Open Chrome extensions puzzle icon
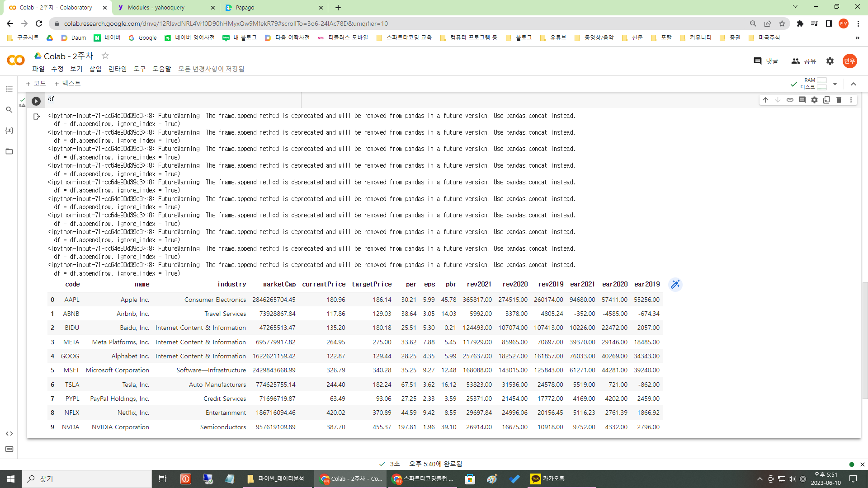Screen dimensions: 868x488 tap(800, 23)
